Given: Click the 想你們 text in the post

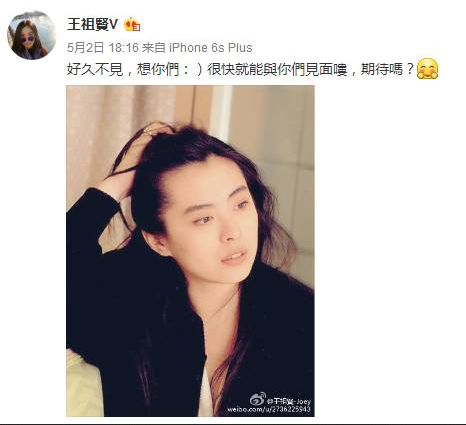Looking at the screenshot, I should click(x=158, y=70).
